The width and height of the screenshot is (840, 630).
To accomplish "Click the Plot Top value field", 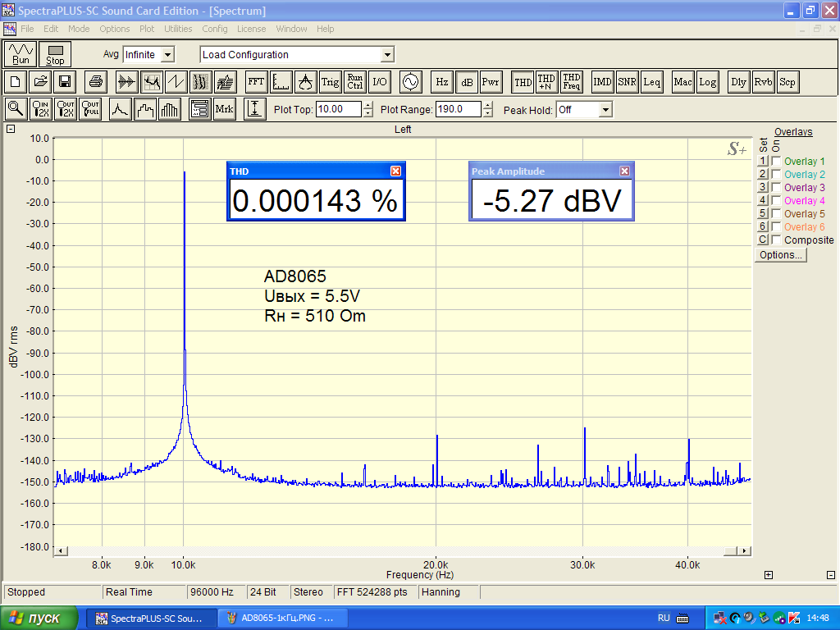I will pyautogui.click(x=338, y=109).
